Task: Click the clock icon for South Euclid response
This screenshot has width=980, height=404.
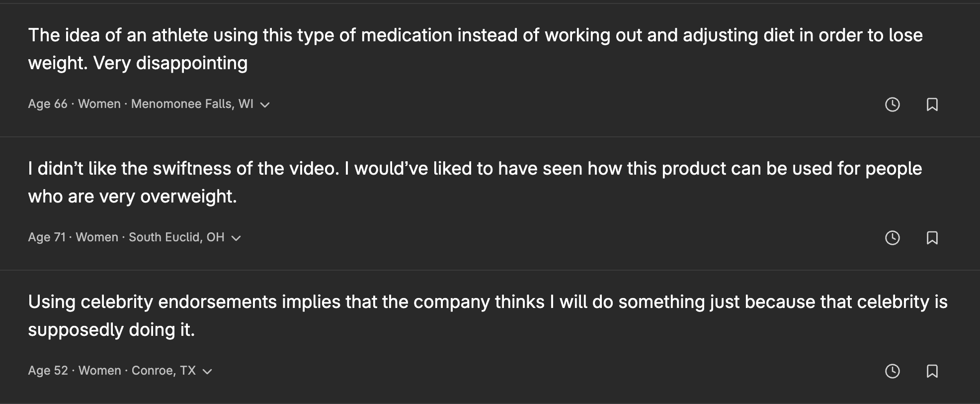Action: [893, 238]
